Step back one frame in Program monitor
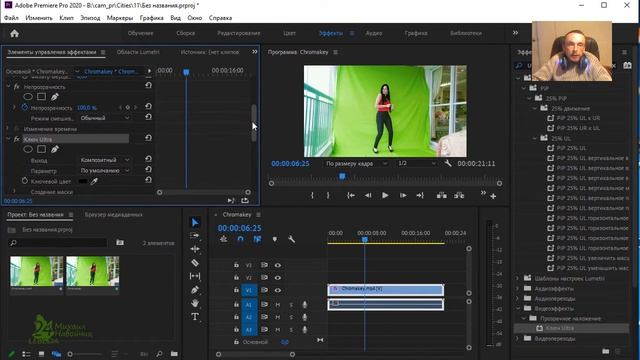Viewport: 640px width, 360px height. [x=368, y=196]
